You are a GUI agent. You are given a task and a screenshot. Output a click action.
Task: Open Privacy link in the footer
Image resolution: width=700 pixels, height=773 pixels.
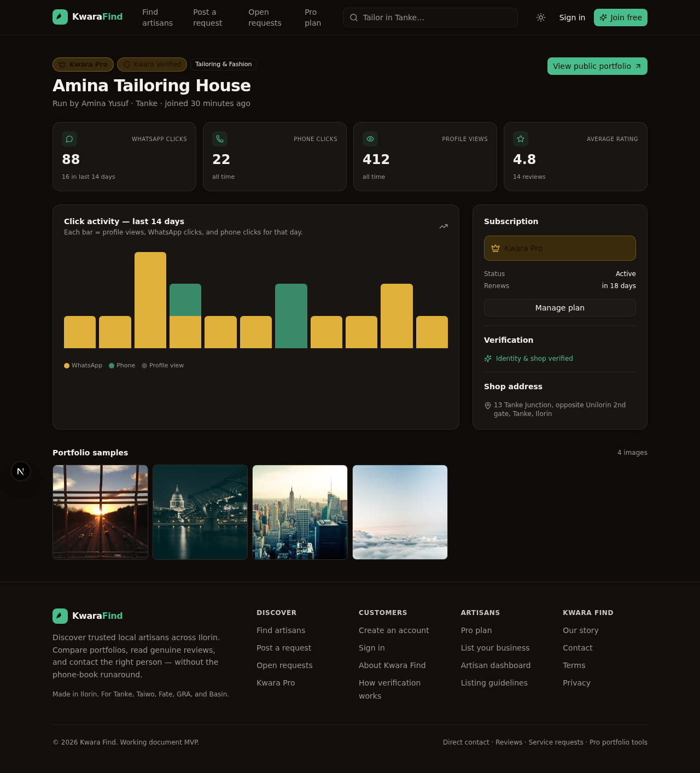[x=576, y=683]
